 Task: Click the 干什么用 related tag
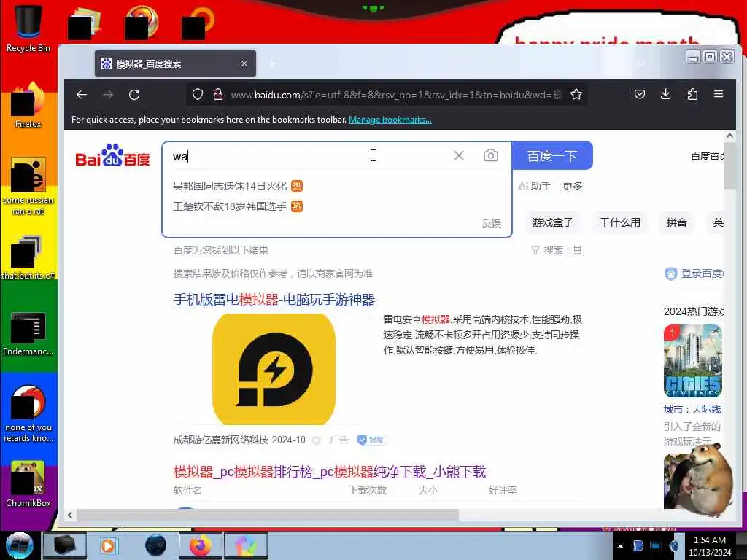tap(620, 222)
